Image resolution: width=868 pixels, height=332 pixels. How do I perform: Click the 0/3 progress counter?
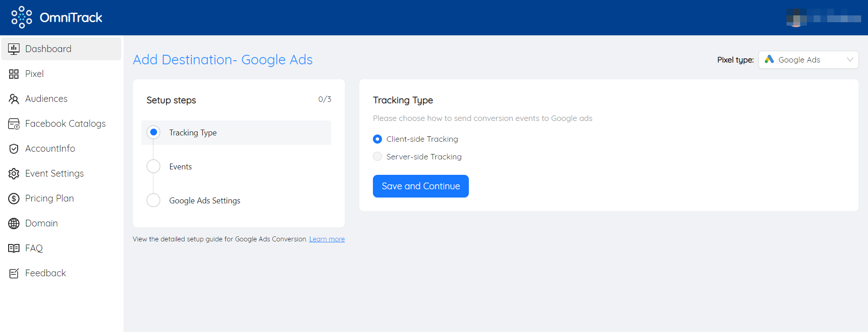[x=324, y=99]
